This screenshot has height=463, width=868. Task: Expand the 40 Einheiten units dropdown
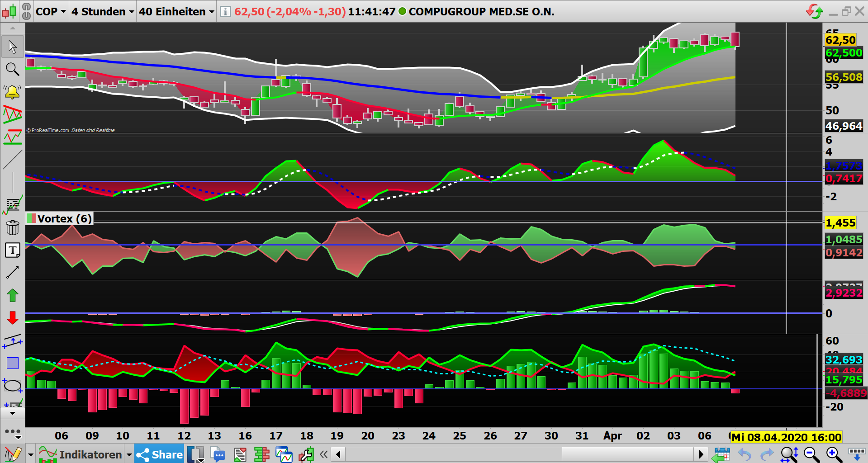[175, 12]
